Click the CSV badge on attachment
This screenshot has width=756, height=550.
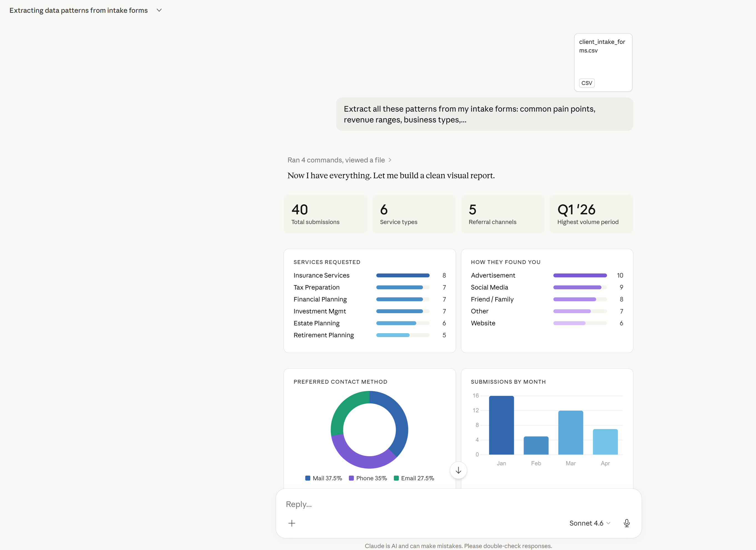(587, 83)
